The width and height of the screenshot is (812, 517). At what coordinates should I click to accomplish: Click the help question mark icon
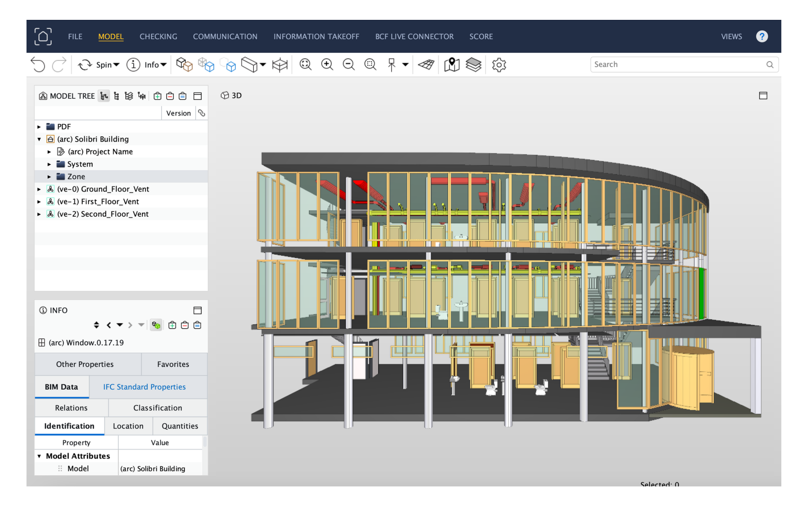click(761, 36)
